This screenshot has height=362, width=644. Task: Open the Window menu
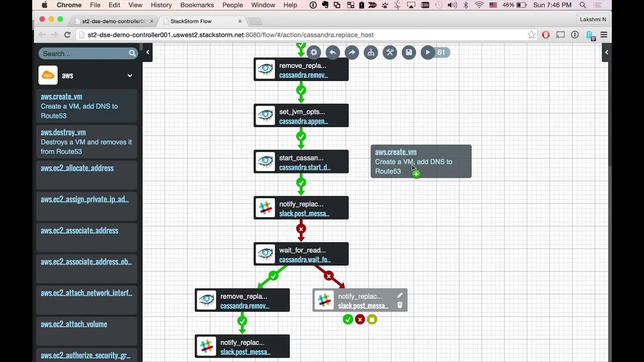(x=263, y=5)
